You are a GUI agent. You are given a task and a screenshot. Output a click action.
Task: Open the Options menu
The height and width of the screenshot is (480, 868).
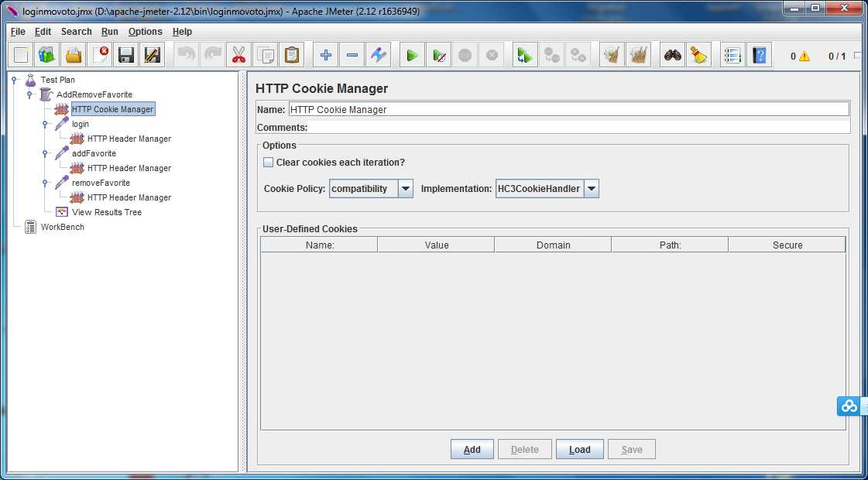coord(145,32)
